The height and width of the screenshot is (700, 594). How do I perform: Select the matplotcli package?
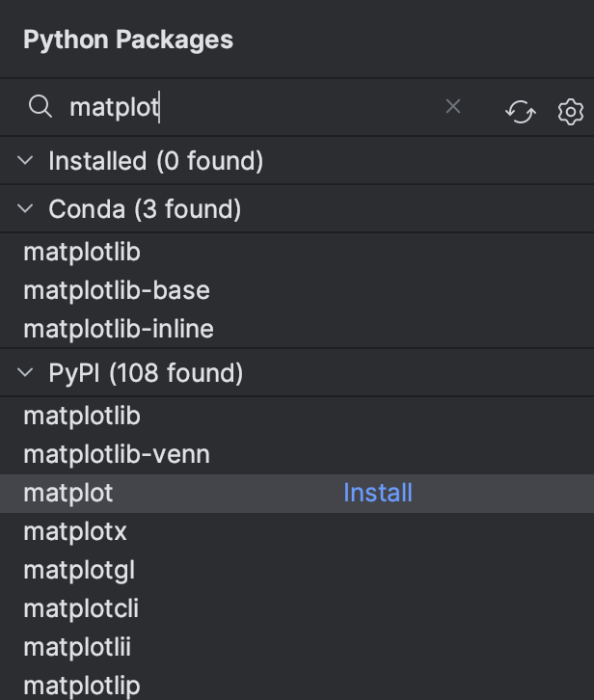[81, 608]
